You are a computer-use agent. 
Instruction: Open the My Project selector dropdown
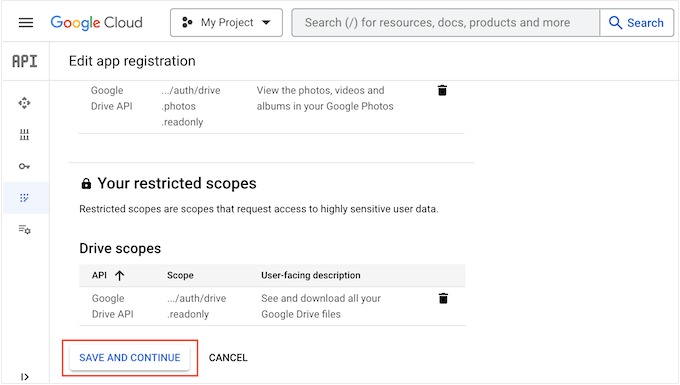226,23
